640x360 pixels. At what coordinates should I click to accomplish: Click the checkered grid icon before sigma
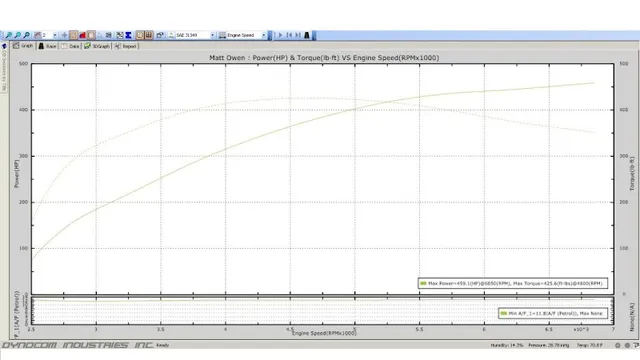click(120, 36)
